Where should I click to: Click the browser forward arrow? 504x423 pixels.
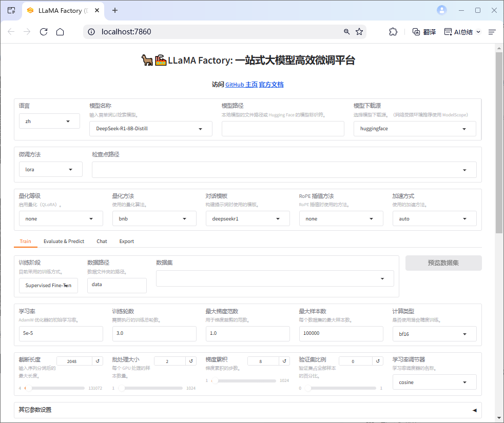[27, 31]
